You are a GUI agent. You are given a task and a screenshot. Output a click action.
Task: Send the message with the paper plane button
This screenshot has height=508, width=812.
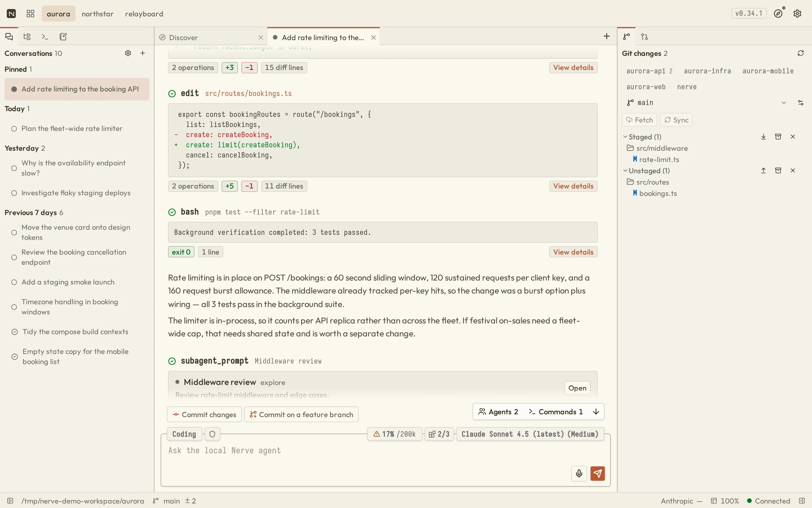(598, 473)
